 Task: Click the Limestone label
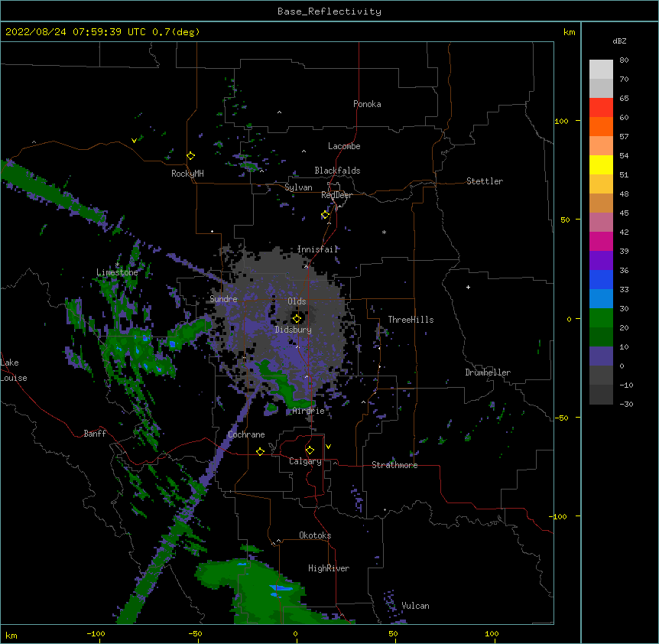click(x=117, y=272)
